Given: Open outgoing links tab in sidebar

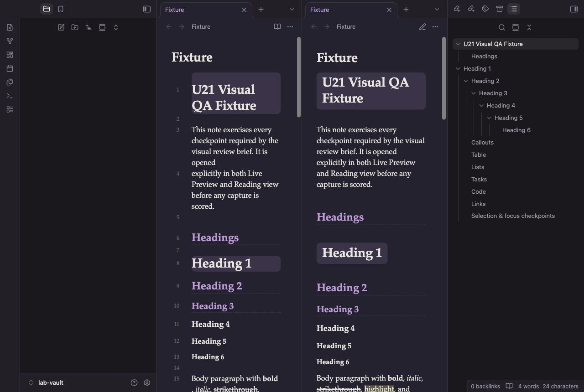Looking at the screenshot, I should (x=471, y=9).
